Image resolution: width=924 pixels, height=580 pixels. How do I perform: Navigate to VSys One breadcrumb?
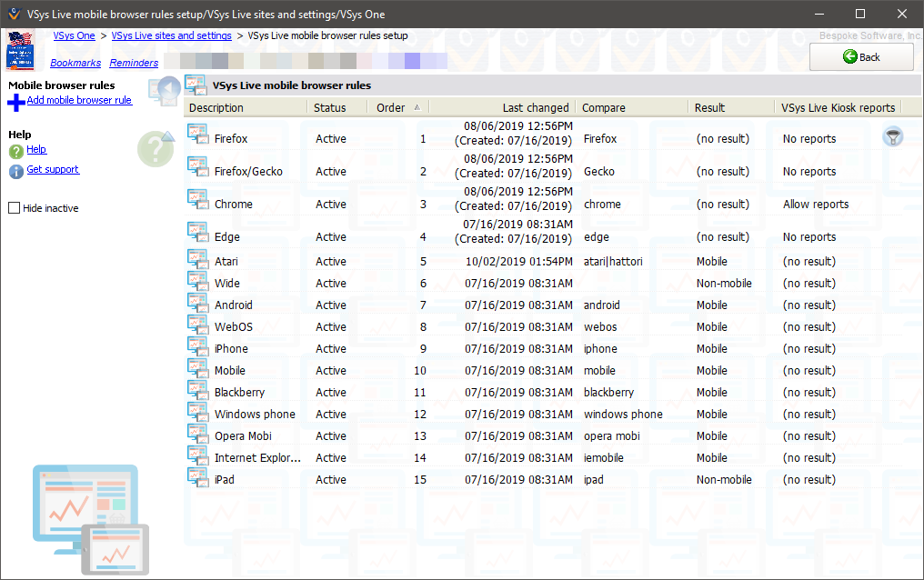pos(74,35)
